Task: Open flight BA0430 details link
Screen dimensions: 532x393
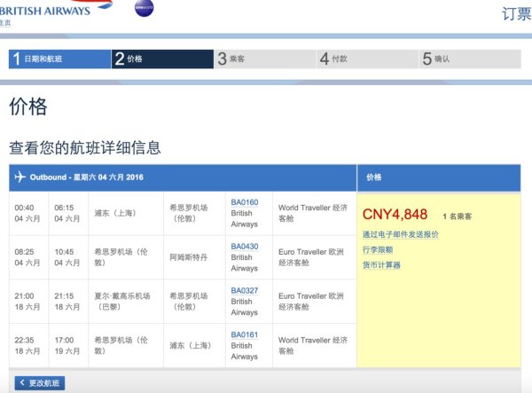Action: point(245,247)
